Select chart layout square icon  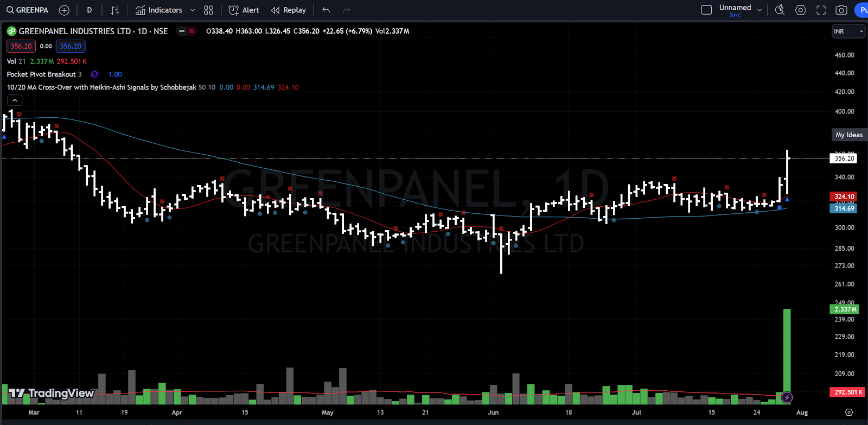706,10
